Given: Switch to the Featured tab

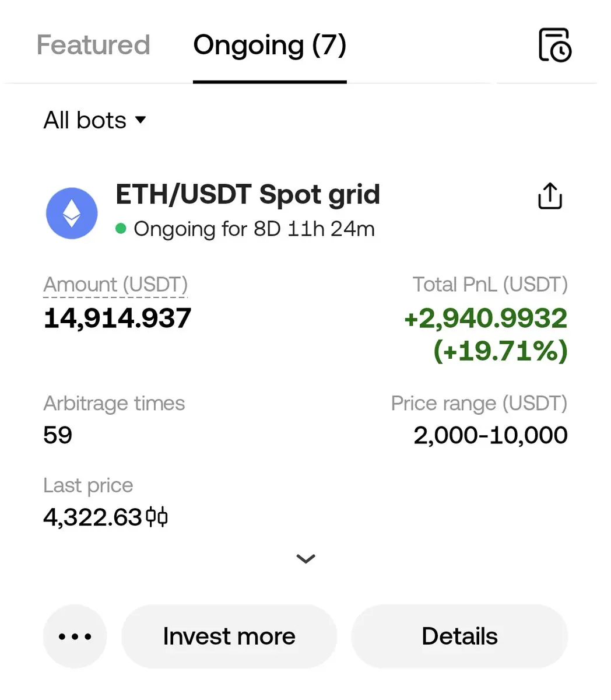Looking at the screenshot, I should (93, 45).
